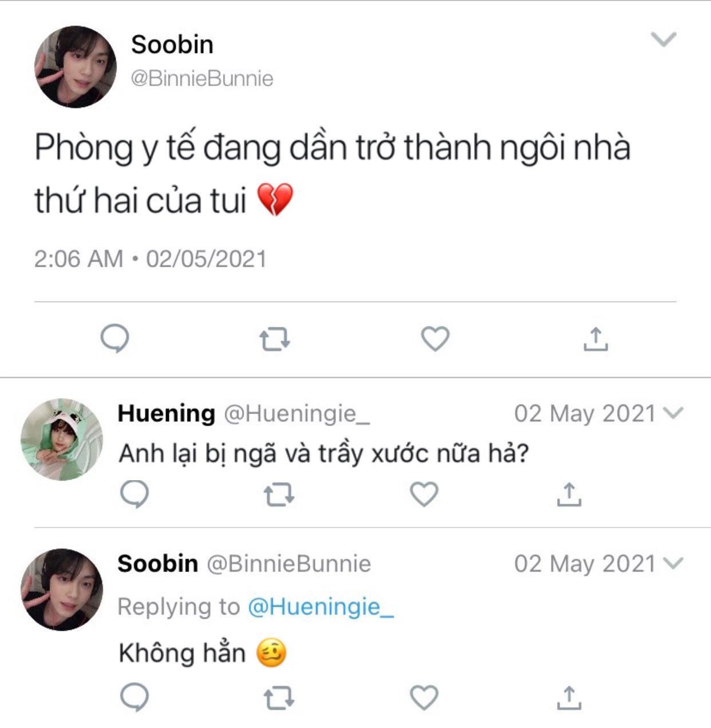
Task: Reply to Huening's comment
Action: (x=135, y=494)
